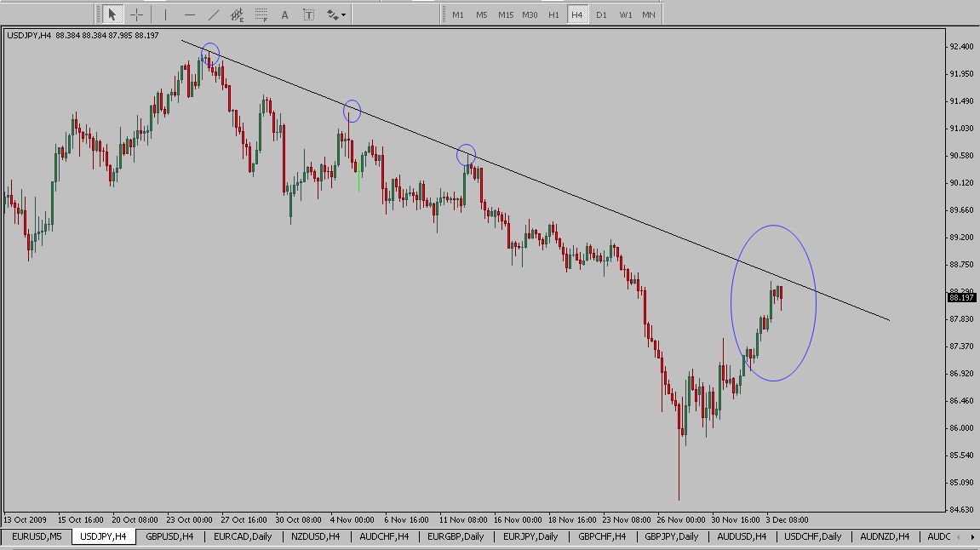
Task: Toggle the H4 timeframe button
Action: [x=577, y=14]
